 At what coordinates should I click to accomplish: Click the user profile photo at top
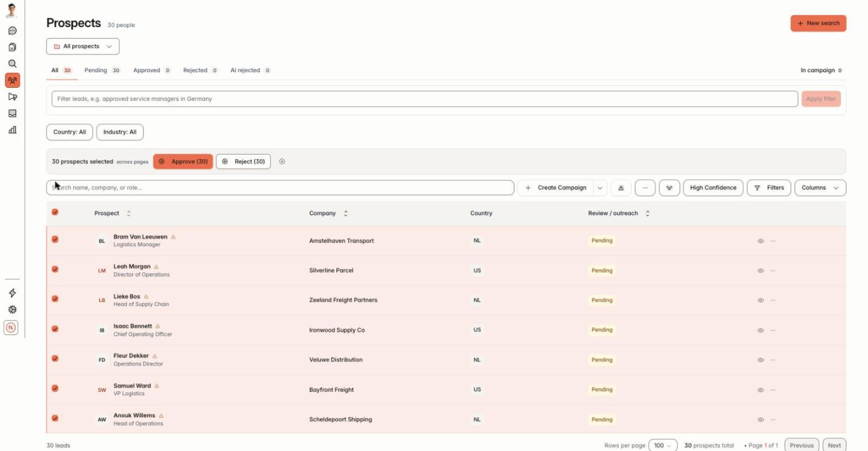[12, 10]
